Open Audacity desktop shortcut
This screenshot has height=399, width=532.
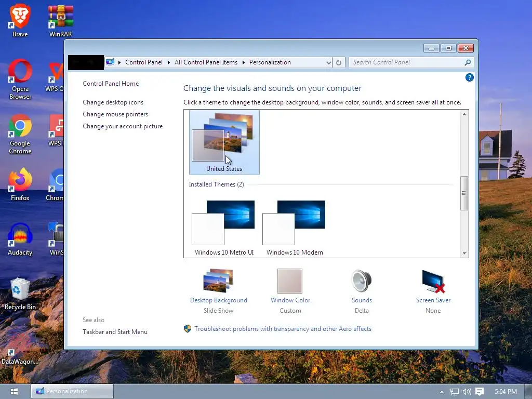click(x=20, y=239)
